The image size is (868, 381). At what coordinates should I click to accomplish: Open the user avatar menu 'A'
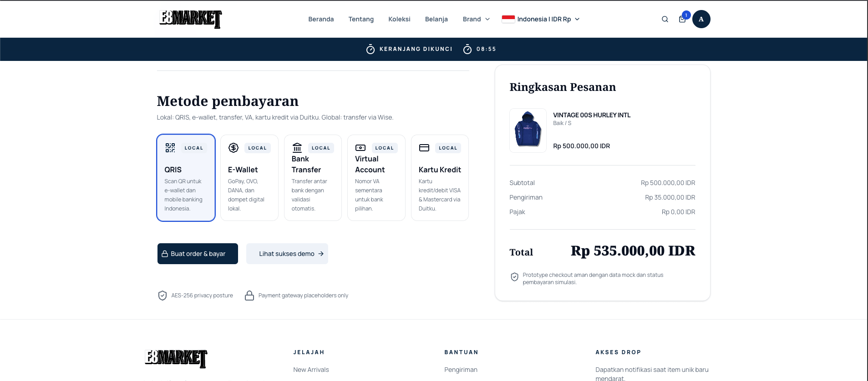point(701,19)
